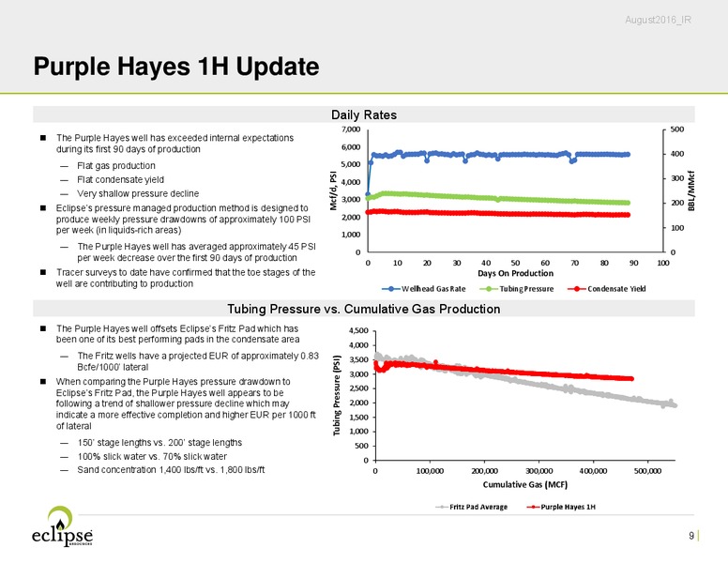This screenshot has height=563, width=728.
Task: Click the '150' stage lengths vs. 200'' line
Action: coord(159,443)
